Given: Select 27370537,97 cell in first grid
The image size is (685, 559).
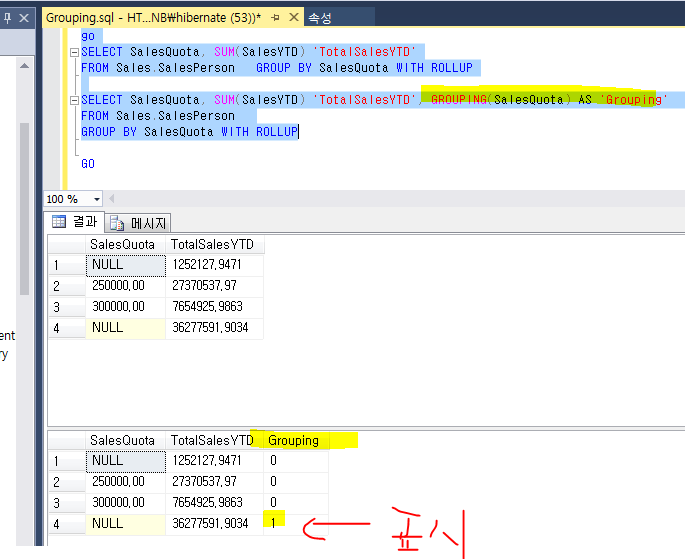Looking at the screenshot, I should click(214, 286).
